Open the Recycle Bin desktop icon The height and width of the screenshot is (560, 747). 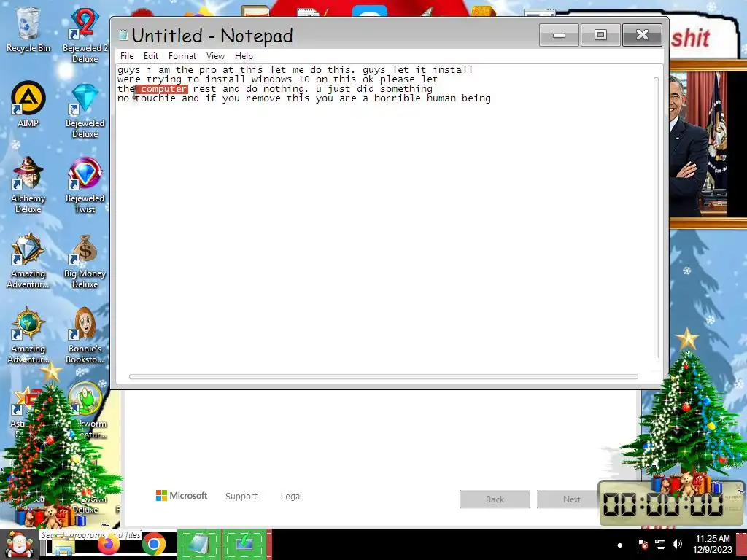click(x=28, y=29)
